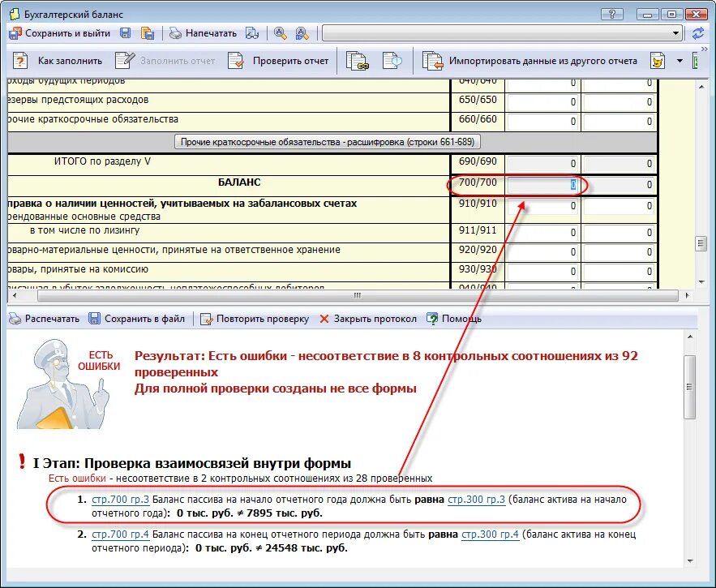The width and height of the screenshot is (716, 588).
Task: Click the form's vertical scrollbar down arrow
Action: (701, 282)
